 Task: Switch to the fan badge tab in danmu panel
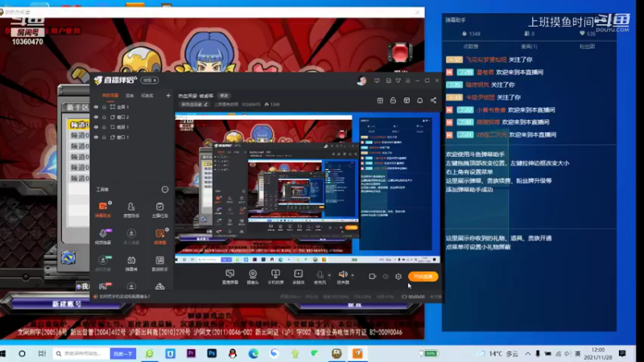click(587, 47)
